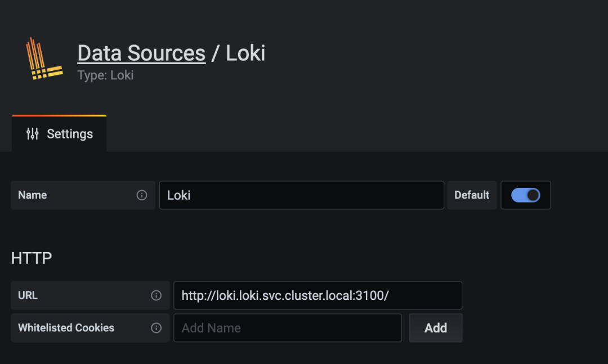Click the Name field label

pyautogui.click(x=33, y=195)
